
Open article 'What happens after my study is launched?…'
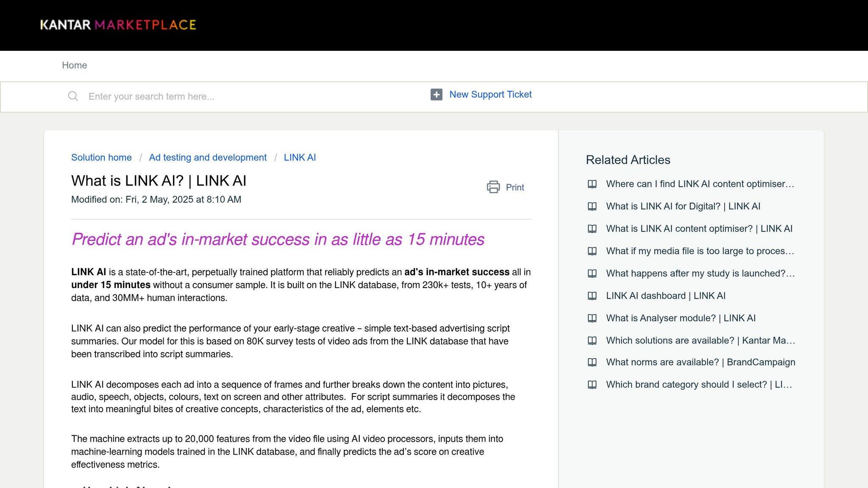tap(701, 274)
